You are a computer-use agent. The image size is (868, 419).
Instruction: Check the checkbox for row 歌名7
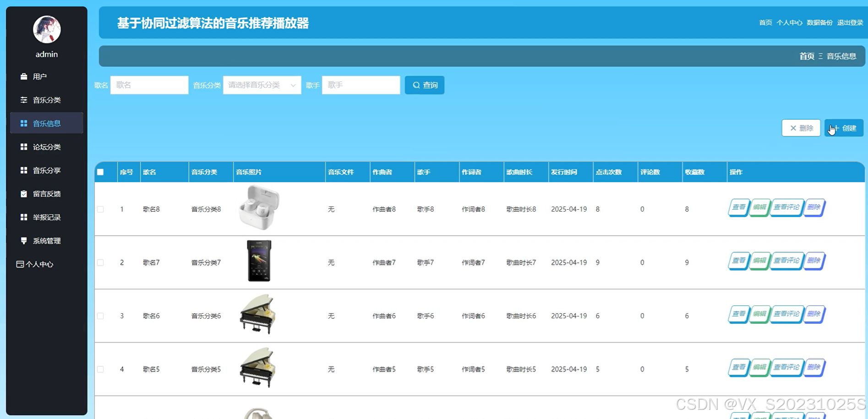100,262
